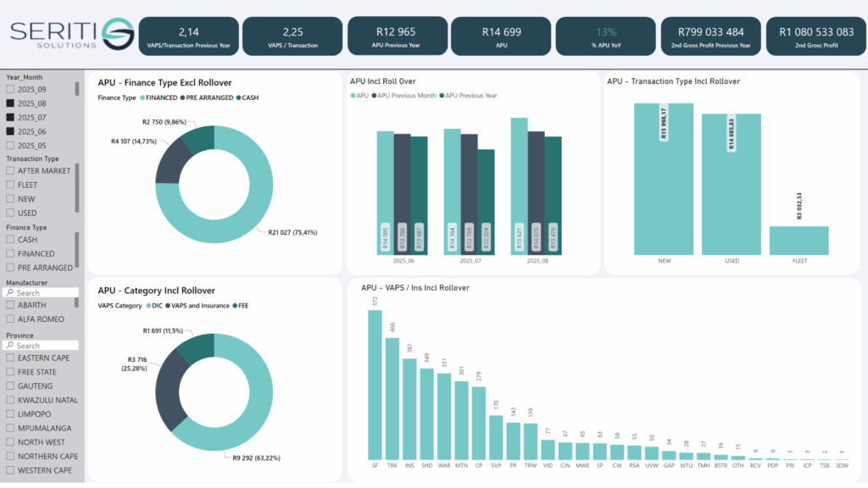Select the USED bar in Transaction Type chart
This screenshot has height=488, width=868.
732,185
